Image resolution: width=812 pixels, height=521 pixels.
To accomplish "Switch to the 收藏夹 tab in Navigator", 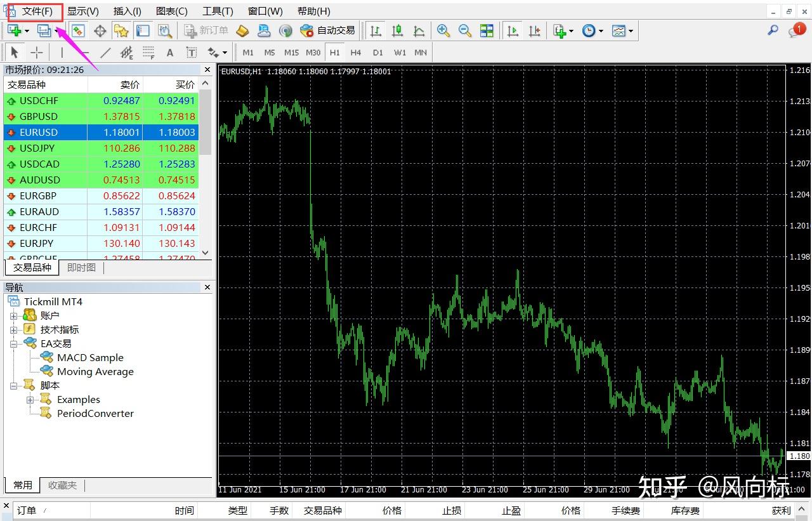I will pos(62,485).
